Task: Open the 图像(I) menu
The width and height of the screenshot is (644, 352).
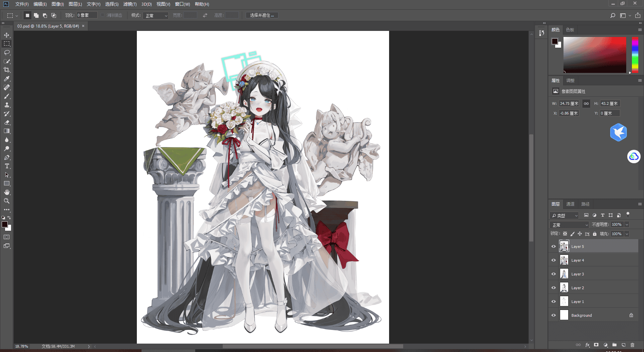Action: tap(58, 4)
